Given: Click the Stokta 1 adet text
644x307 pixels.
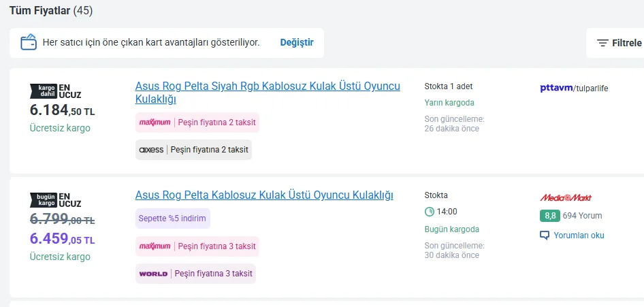Looking at the screenshot, I should [449, 86].
